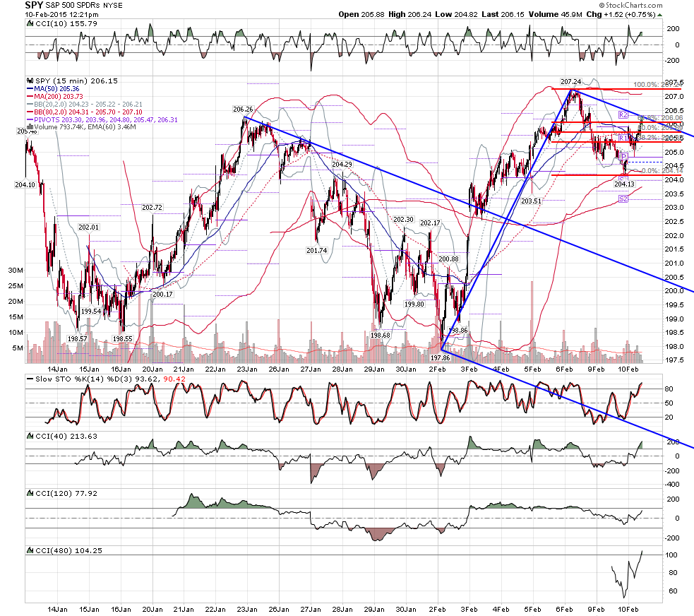Click the 197.86 low price label
The width and height of the screenshot is (694, 616).
coord(440,357)
